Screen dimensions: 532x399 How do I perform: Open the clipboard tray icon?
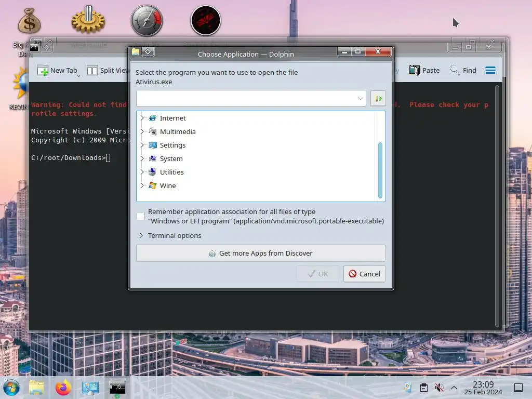424,388
